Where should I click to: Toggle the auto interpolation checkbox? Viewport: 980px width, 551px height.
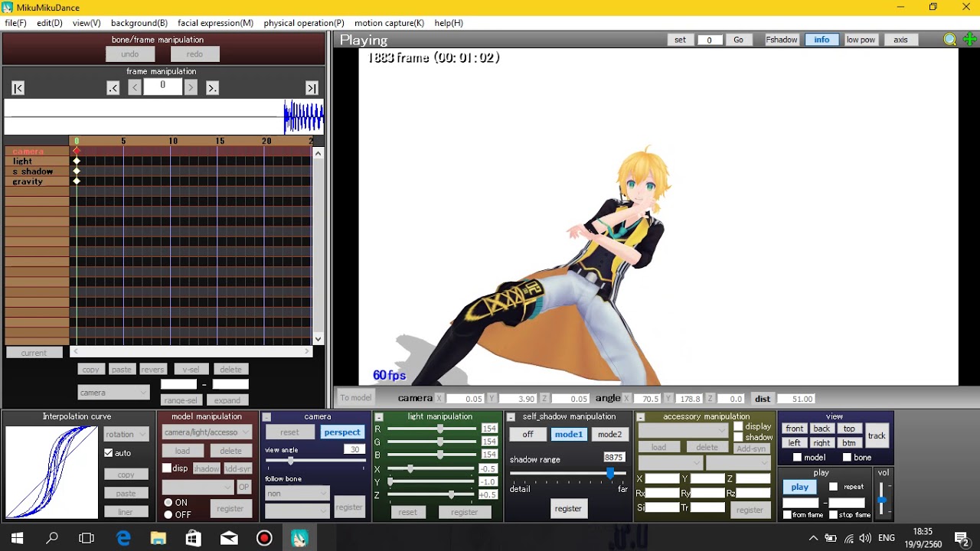(108, 453)
